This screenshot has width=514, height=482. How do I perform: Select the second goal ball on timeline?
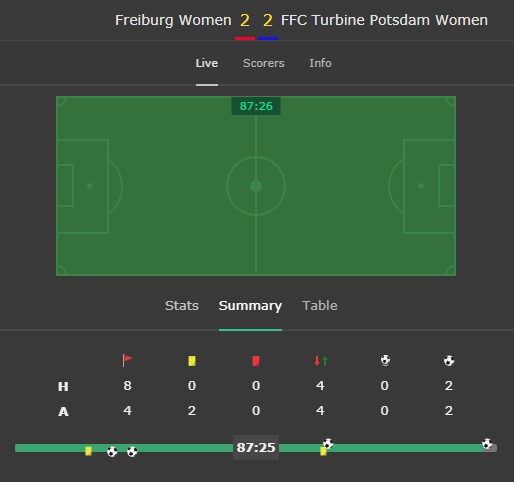coord(132,452)
